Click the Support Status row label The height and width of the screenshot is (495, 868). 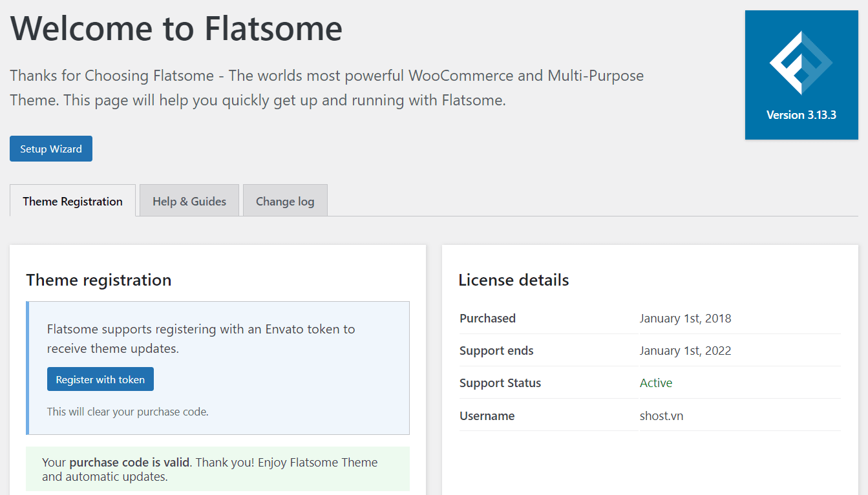pyautogui.click(x=500, y=383)
